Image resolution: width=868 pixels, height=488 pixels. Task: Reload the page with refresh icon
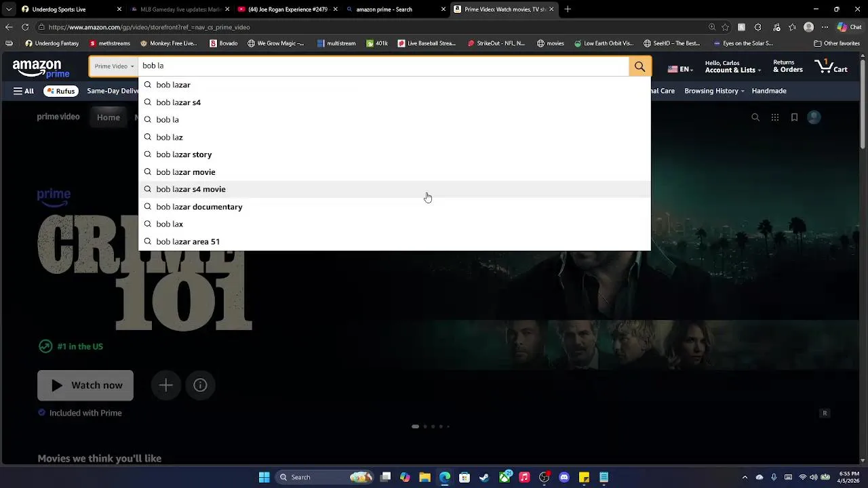(x=25, y=27)
